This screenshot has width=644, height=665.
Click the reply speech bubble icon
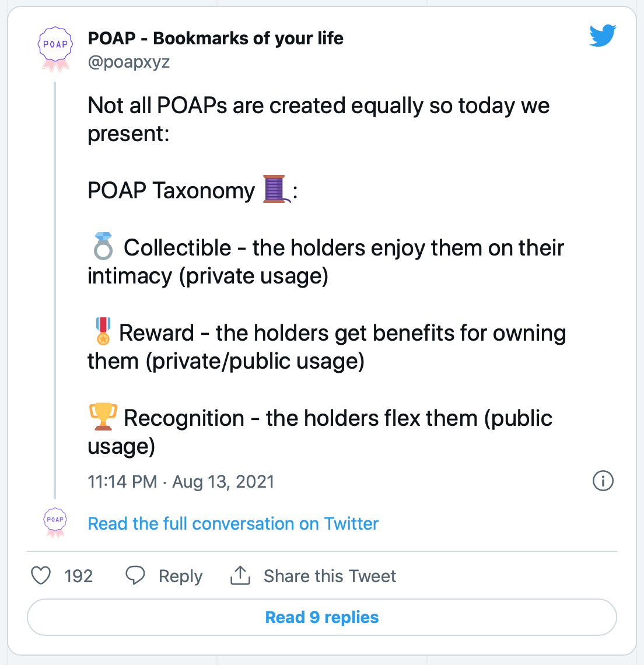(x=135, y=576)
